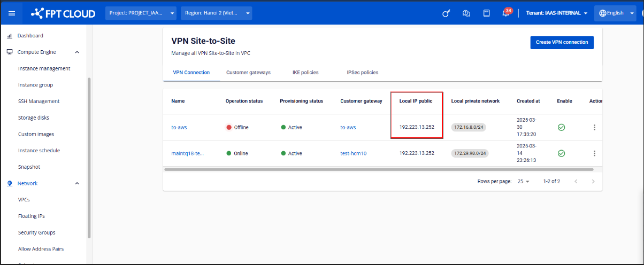Viewport: 644px width, 265px height.
Task: Click the Compute Engine monitor icon
Action: point(10,52)
